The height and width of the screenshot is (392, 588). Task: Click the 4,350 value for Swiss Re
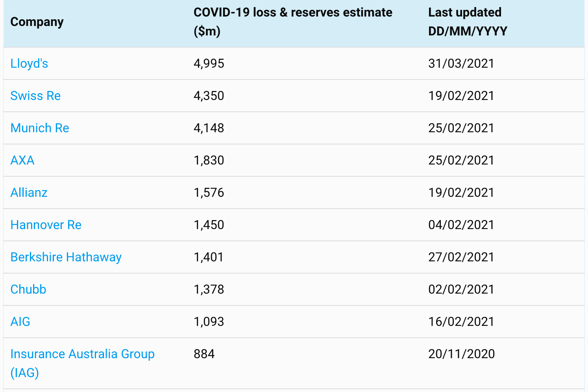click(x=209, y=96)
